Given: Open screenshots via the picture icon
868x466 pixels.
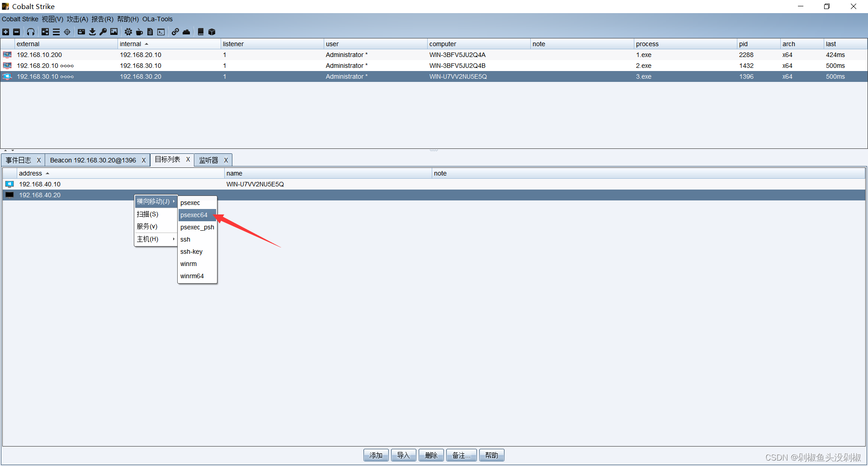Looking at the screenshot, I should (114, 32).
